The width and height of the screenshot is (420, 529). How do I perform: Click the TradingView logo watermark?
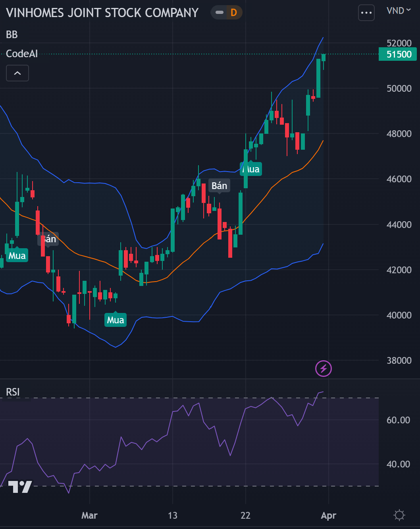pos(20,487)
